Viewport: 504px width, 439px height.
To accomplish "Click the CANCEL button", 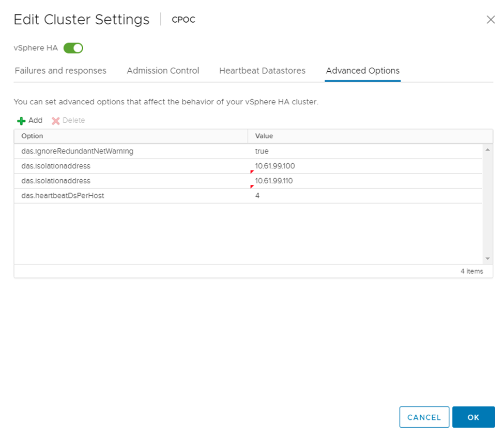I will 424,417.
